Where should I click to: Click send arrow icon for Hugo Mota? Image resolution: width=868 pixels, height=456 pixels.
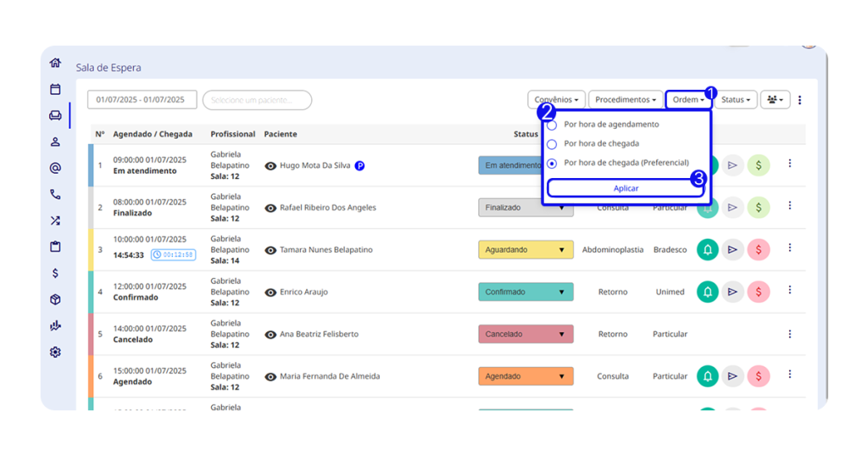coord(732,165)
